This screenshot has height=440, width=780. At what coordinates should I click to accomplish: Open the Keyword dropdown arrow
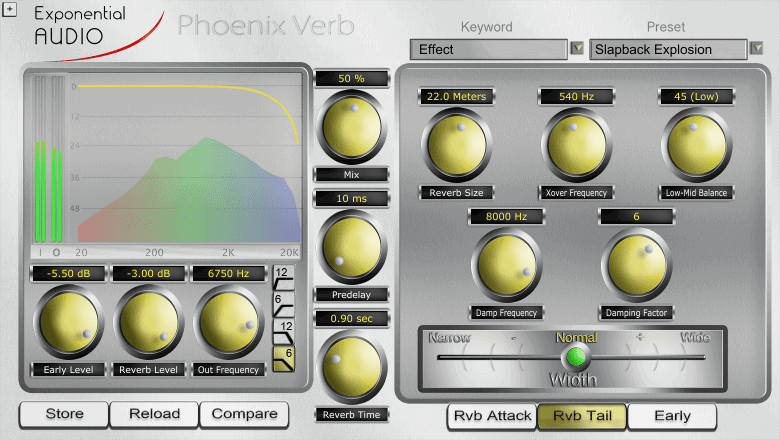tap(577, 48)
